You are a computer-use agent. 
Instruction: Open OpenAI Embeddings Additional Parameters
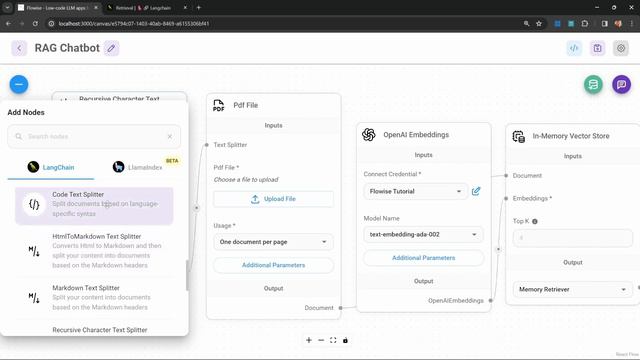click(423, 258)
